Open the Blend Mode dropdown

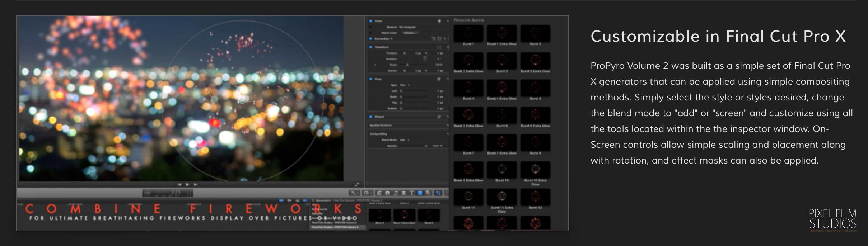(405, 140)
